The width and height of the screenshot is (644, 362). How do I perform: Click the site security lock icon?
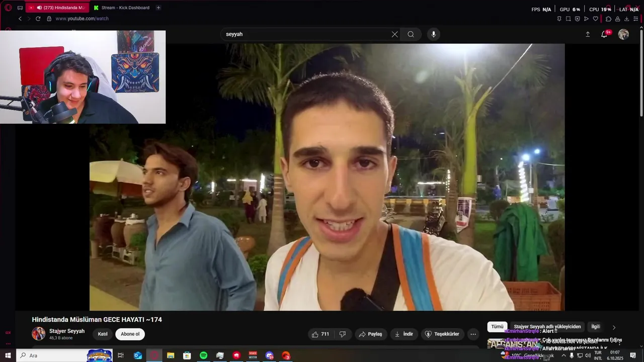(49, 19)
